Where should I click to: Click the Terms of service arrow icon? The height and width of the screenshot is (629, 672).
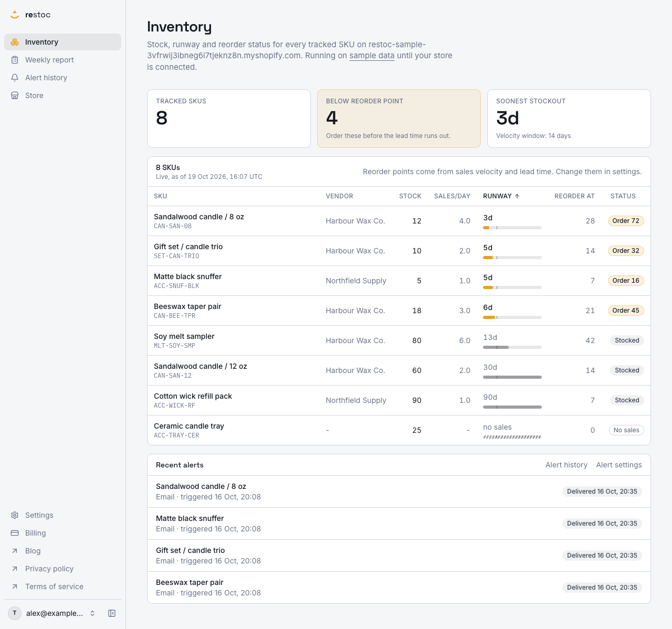pos(15,587)
